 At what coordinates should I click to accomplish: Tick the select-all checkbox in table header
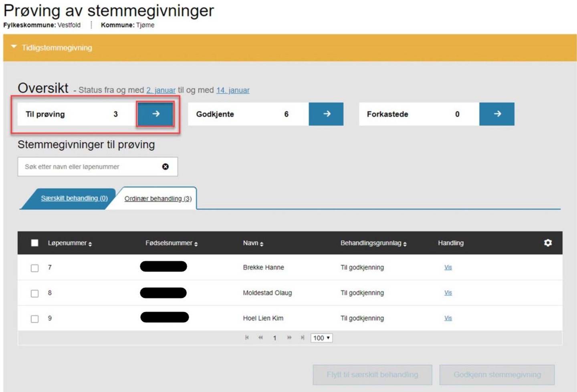35,243
